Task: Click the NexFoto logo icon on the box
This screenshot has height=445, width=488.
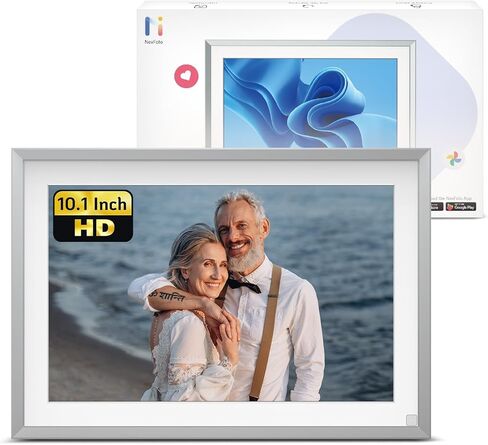Action: coord(154,26)
